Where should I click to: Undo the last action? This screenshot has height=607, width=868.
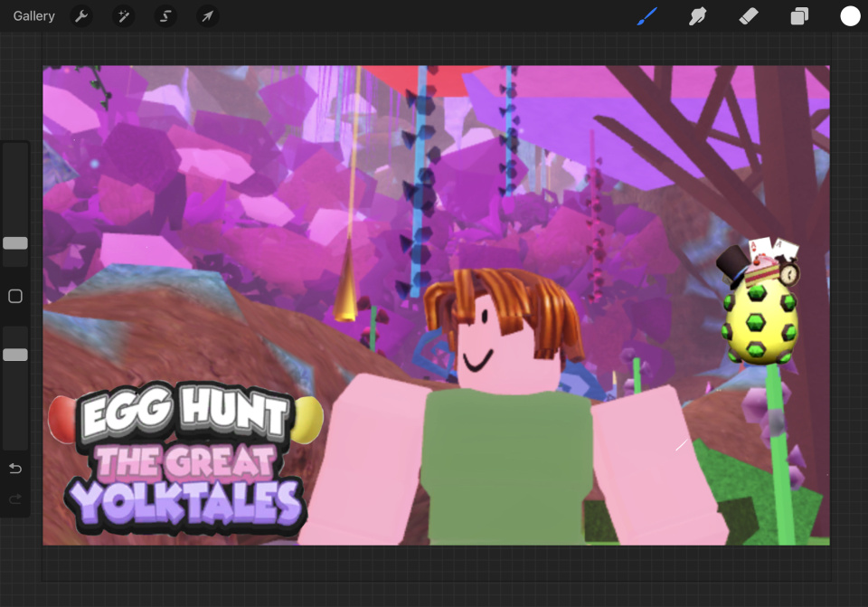click(x=15, y=469)
